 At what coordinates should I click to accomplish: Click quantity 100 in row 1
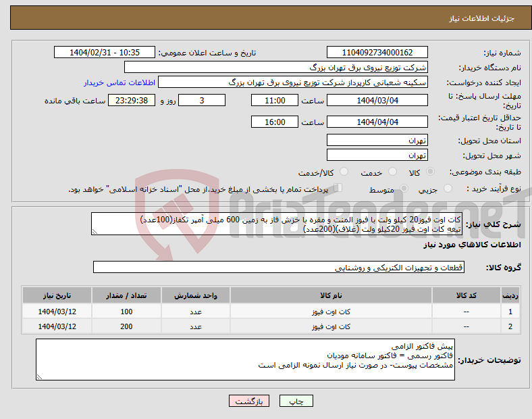[126, 312]
